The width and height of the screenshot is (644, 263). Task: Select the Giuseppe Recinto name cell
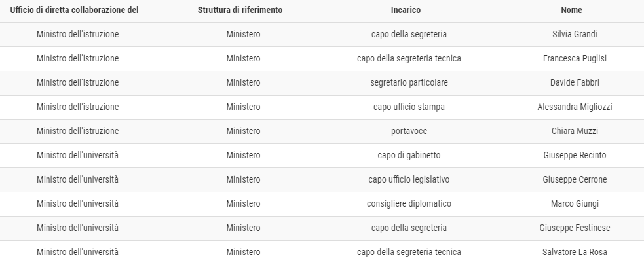point(575,155)
